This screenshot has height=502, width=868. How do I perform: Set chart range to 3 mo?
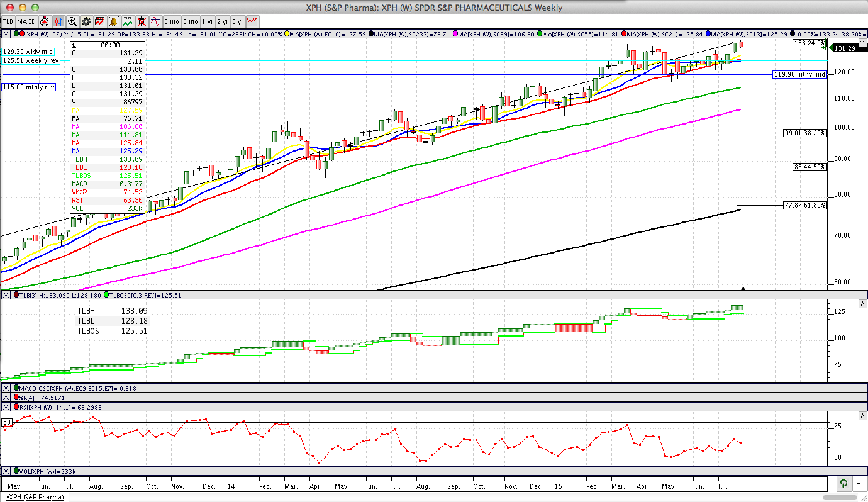172,21
